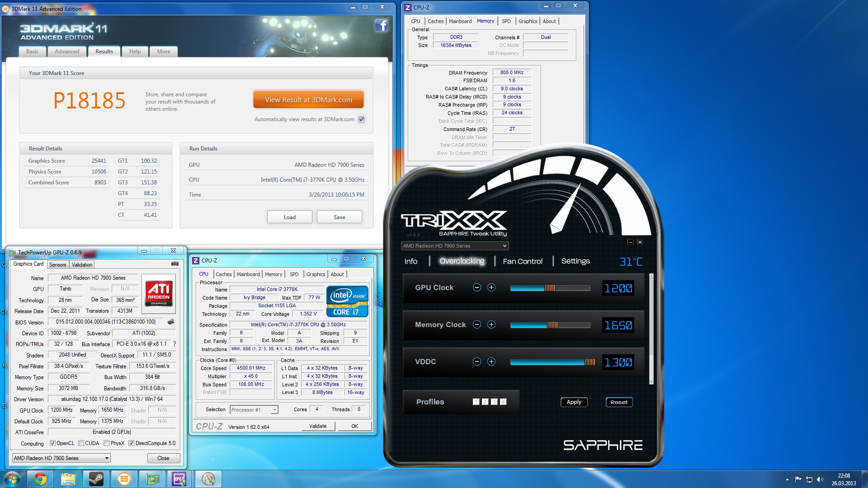Show hidden tray icons arrow

click(787, 479)
